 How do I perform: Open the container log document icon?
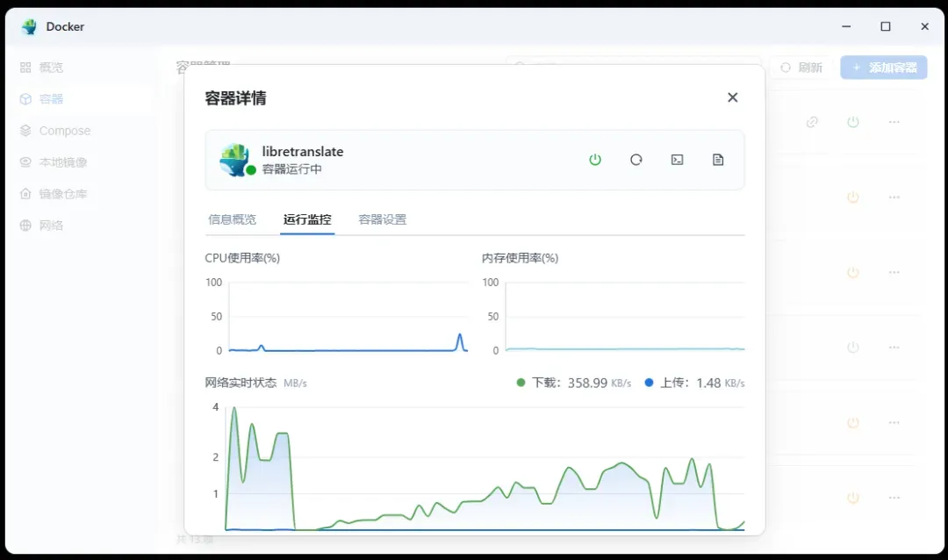[x=718, y=160]
